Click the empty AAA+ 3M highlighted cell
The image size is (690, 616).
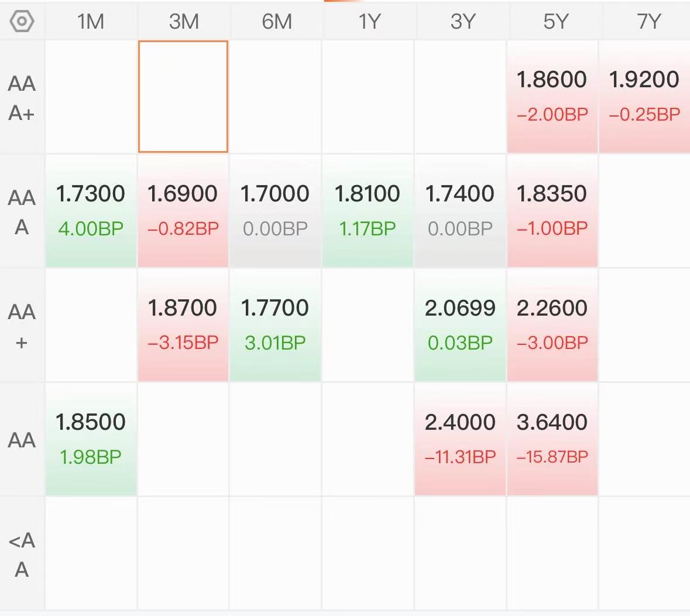click(x=183, y=97)
